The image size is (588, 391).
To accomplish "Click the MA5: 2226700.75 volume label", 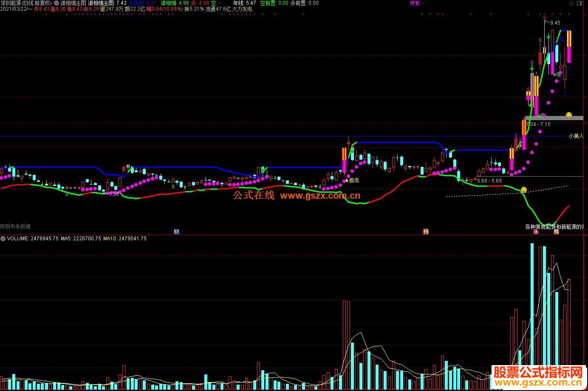I will pos(81,239).
